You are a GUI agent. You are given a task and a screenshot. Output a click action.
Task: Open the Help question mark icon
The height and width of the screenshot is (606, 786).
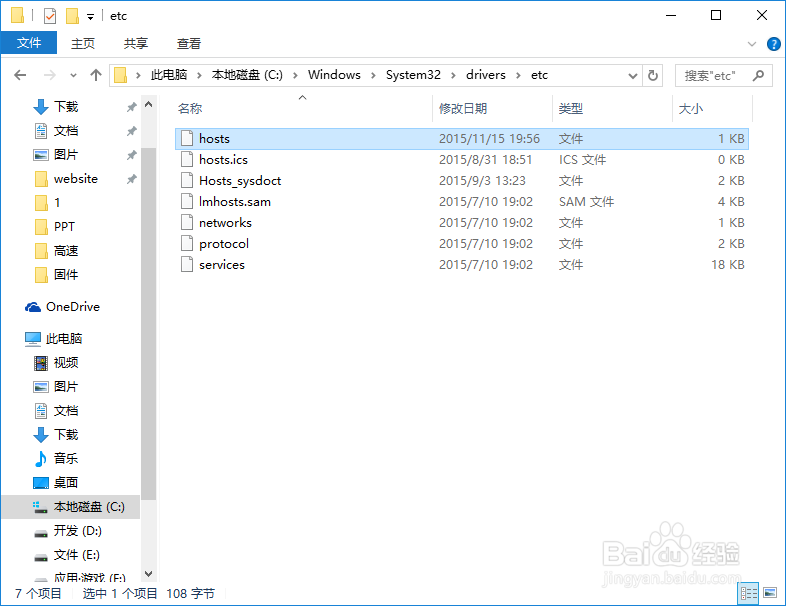click(x=773, y=44)
